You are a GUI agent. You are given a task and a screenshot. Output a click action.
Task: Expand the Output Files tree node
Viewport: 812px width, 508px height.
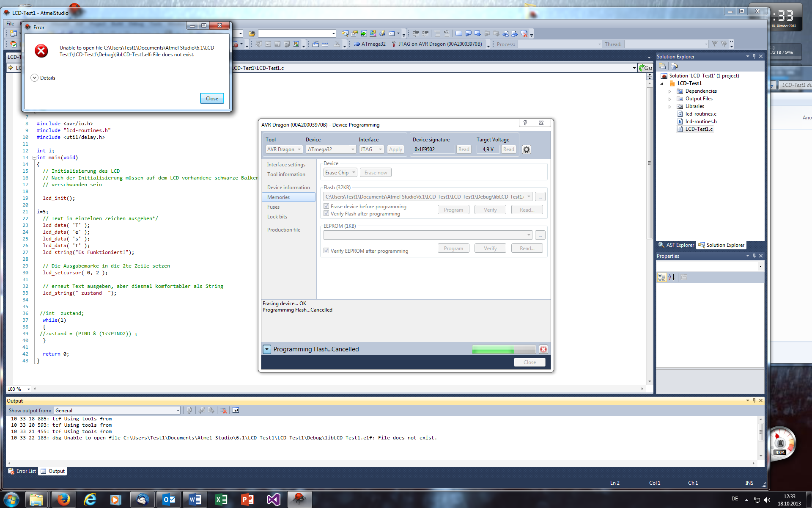pos(669,99)
